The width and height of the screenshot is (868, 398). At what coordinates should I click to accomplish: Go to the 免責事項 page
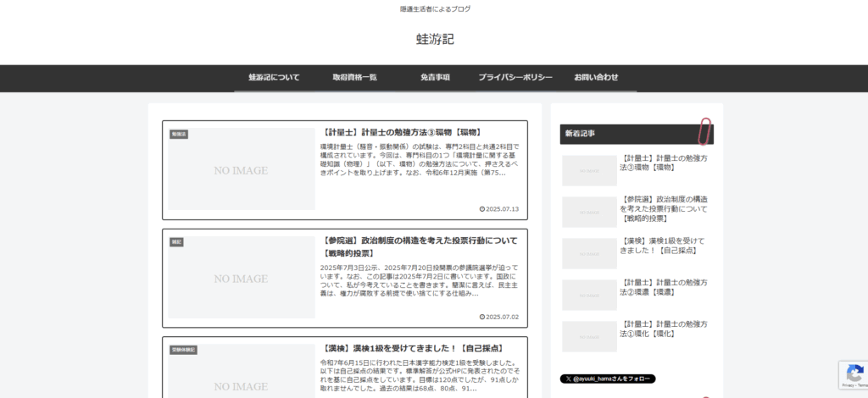click(x=435, y=77)
